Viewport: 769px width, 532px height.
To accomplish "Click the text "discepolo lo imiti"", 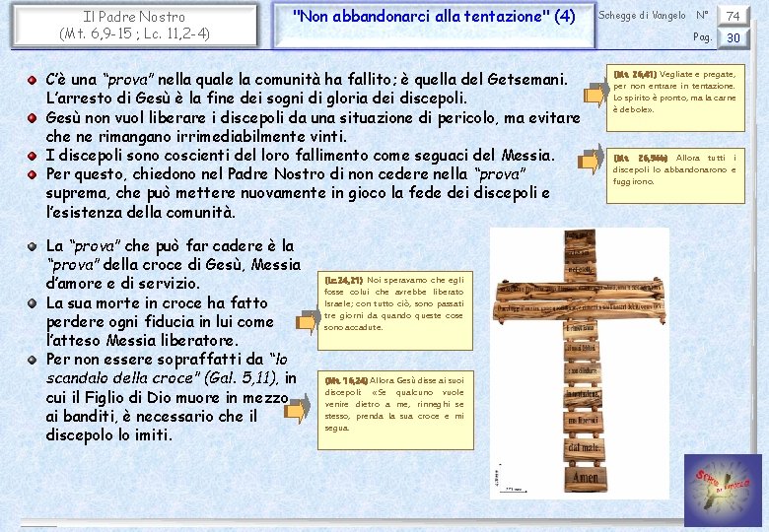I will [108, 435].
